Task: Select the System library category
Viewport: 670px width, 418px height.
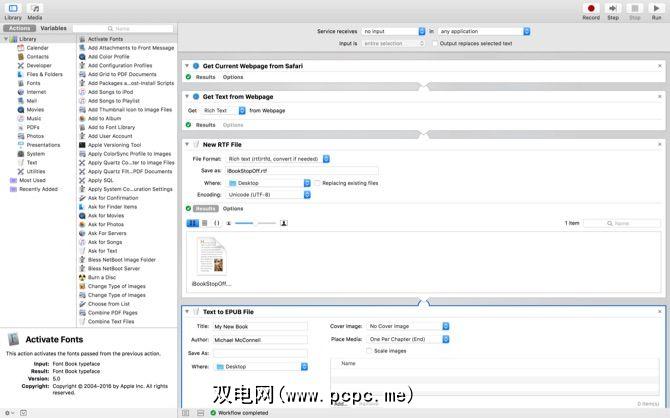Action: pyautogui.click(x=35, y=154)
